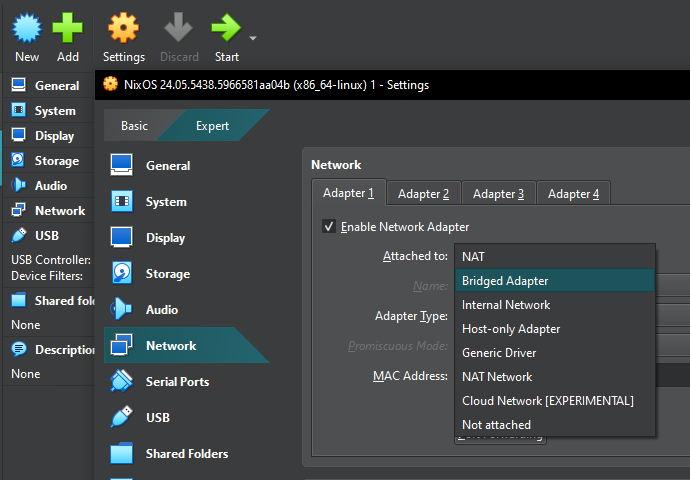Choose Bridged Adapter in the dropdown list
This screenshot has width=690, height=480.
click(555, 281)
